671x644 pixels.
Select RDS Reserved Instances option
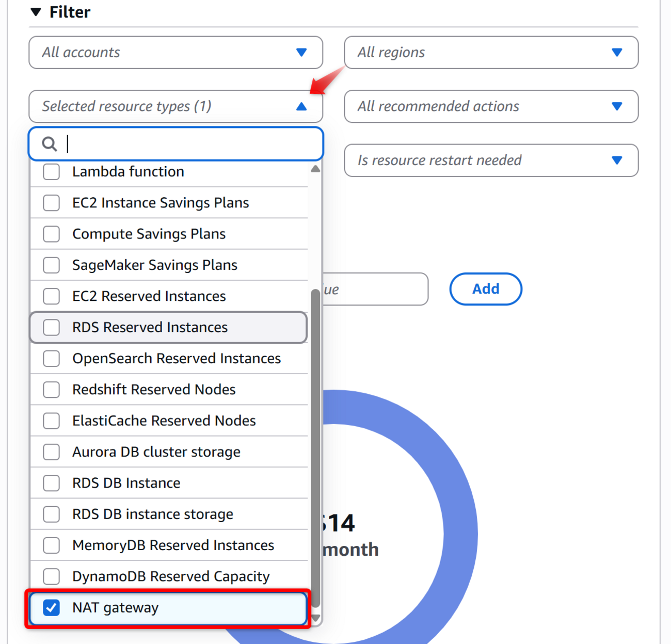(52, 327)
